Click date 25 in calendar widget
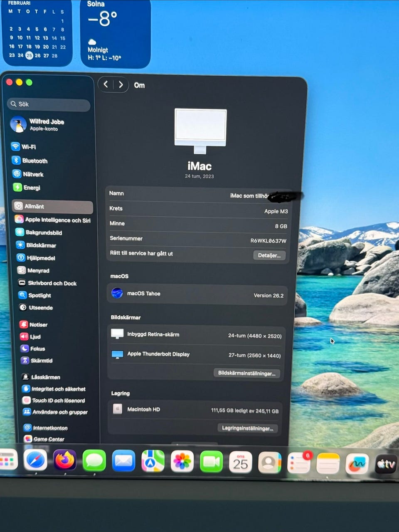This screenshot has height=532, width=399. pos(29,55)
